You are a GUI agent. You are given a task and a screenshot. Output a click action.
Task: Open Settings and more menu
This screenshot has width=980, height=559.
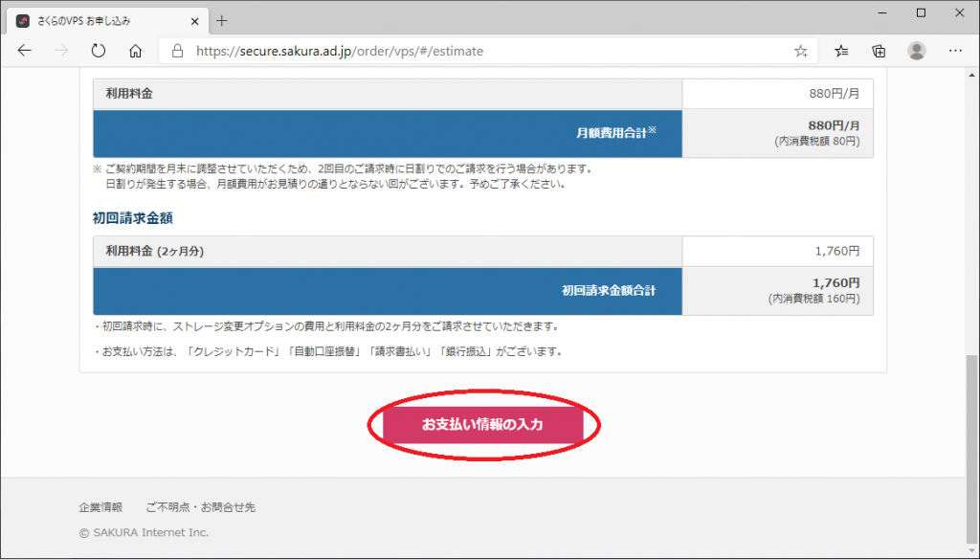pyautogui.click(x=955, y=51)
